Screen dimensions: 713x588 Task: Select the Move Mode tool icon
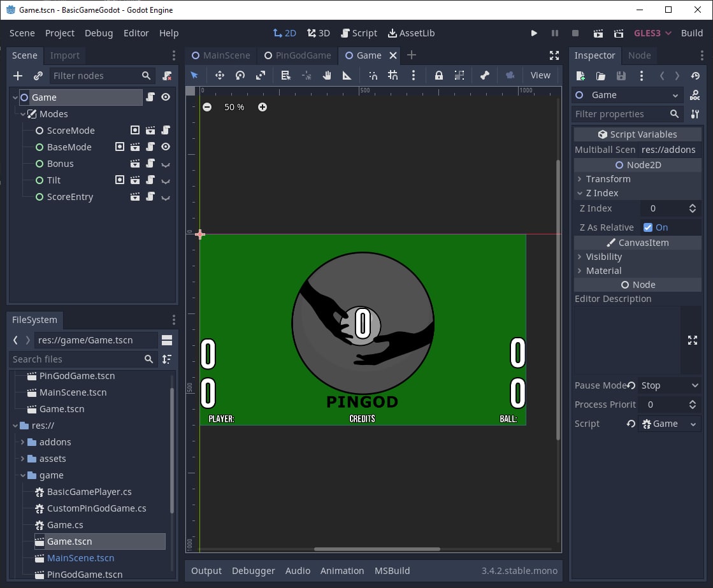(x=220, y=75)
